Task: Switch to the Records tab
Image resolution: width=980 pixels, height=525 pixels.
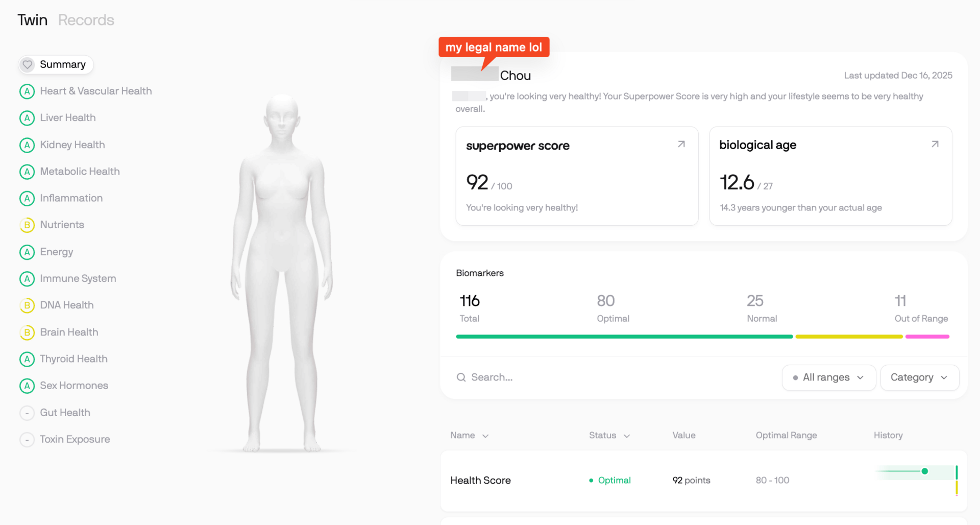Action: 86,20
